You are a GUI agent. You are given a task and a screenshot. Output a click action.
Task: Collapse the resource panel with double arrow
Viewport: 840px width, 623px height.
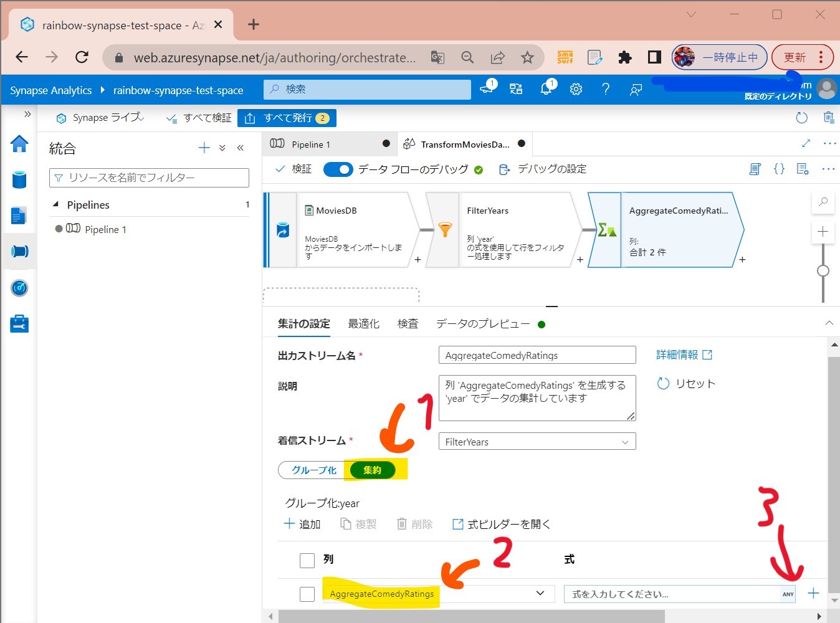[x=241, y=148]
